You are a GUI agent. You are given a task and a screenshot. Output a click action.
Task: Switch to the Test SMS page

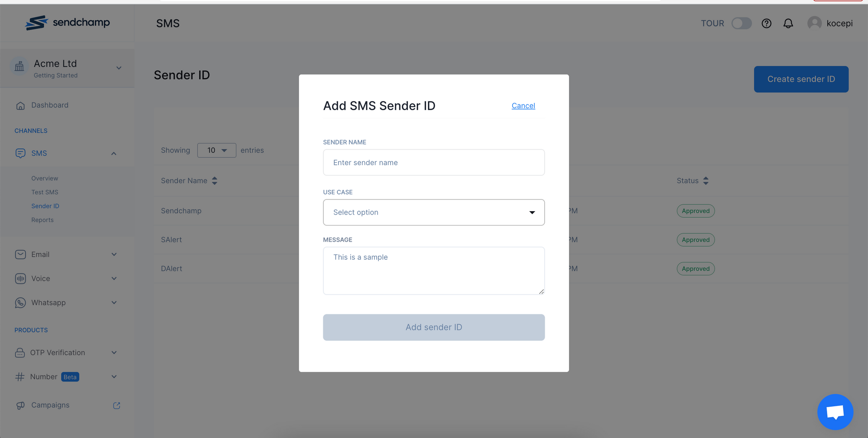pos(45,192)
